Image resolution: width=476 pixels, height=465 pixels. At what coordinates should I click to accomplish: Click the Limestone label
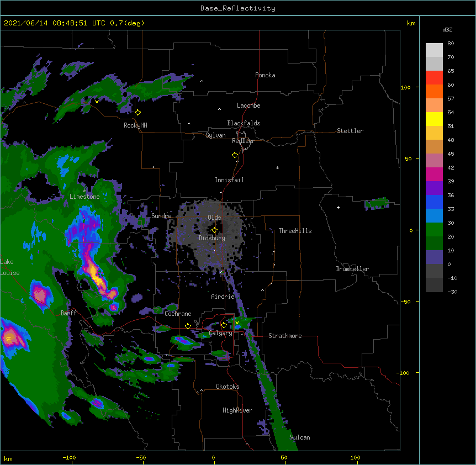[x=84, y=197]
